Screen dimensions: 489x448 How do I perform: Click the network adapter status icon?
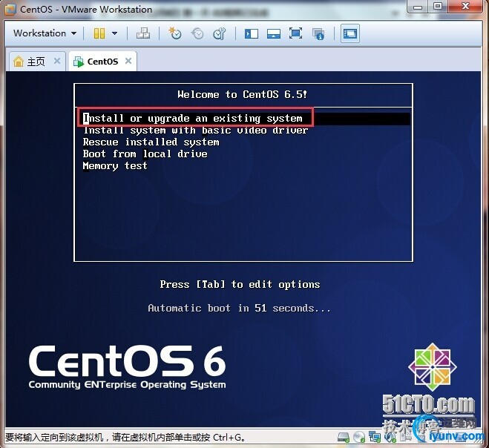(374, 438)
